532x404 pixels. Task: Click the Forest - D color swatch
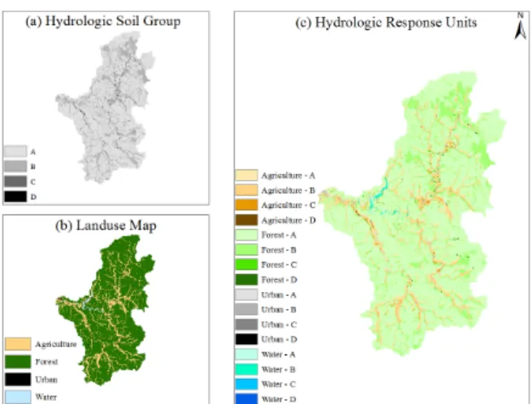tap(247, 280)
